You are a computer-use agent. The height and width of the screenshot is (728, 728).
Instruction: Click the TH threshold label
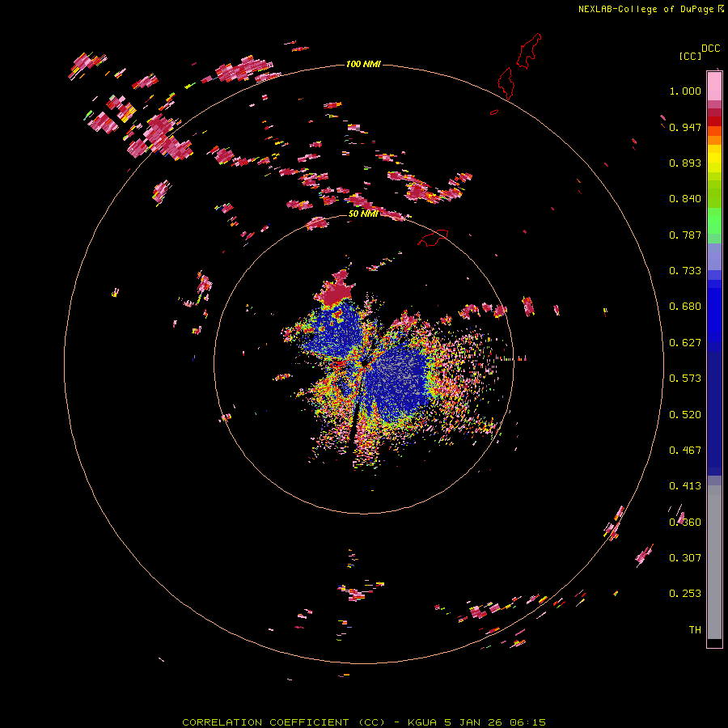[695, 630]
